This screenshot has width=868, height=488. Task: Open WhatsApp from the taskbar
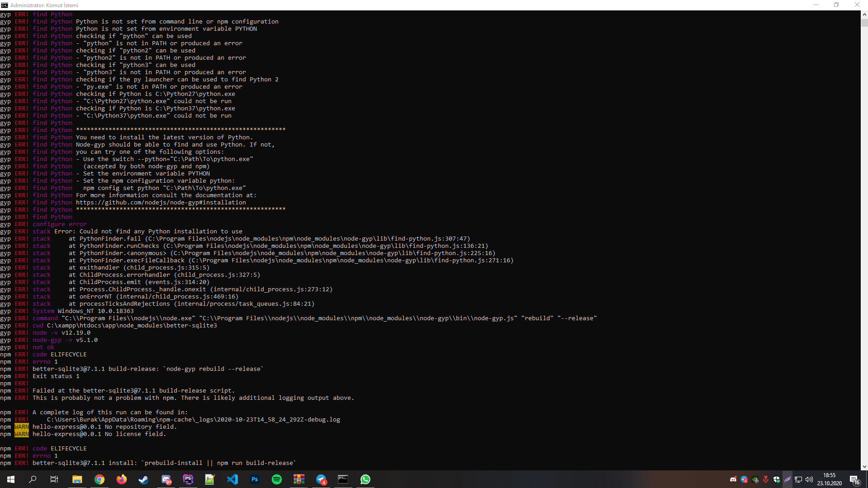[365, 479]
